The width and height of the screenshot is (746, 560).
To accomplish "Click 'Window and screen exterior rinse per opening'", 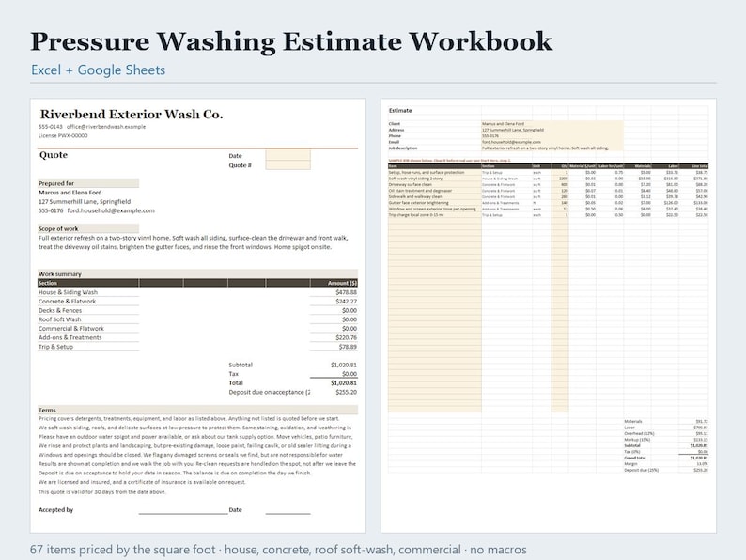I will click(432, 209).
